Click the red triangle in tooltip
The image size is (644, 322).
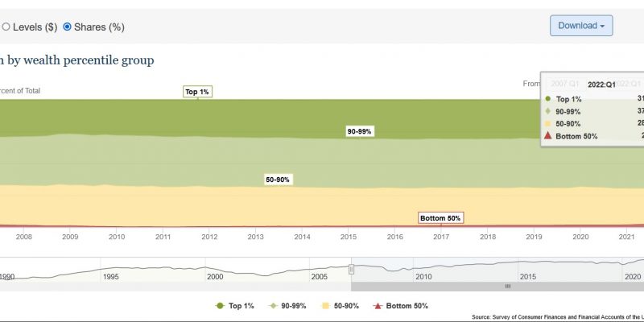coord(548,136)
